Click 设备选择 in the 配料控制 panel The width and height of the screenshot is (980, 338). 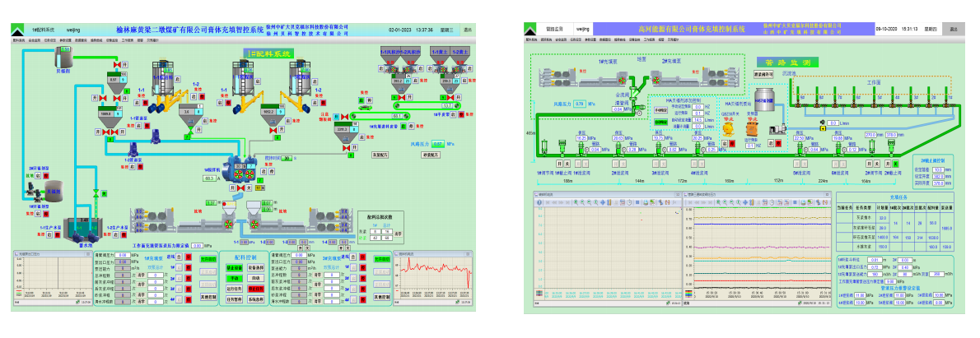(256, 267)
